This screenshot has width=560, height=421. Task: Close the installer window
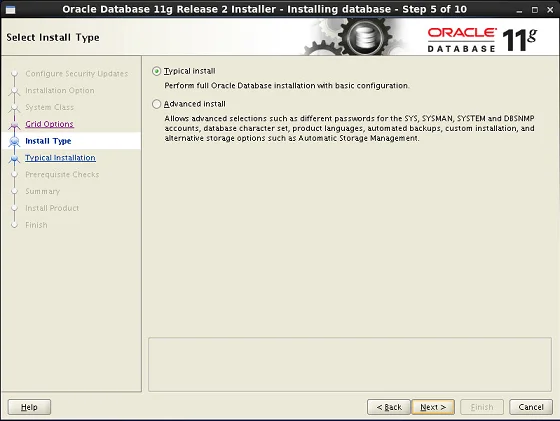[550, 10]
